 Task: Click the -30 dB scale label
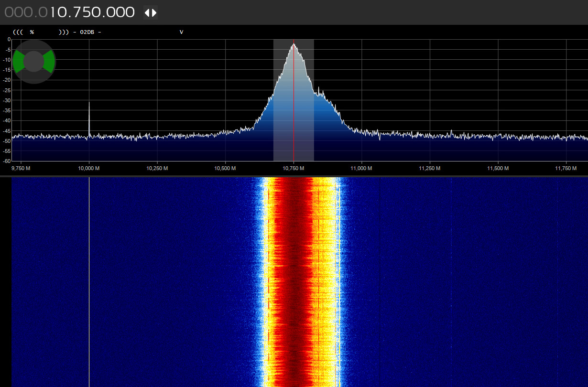pyautogui.click(x=7, y=100)
